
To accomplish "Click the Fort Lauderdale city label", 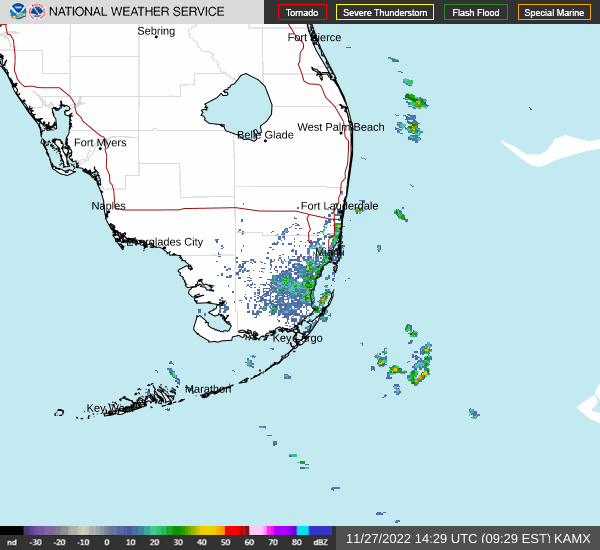I will click(x=340, y=206).
